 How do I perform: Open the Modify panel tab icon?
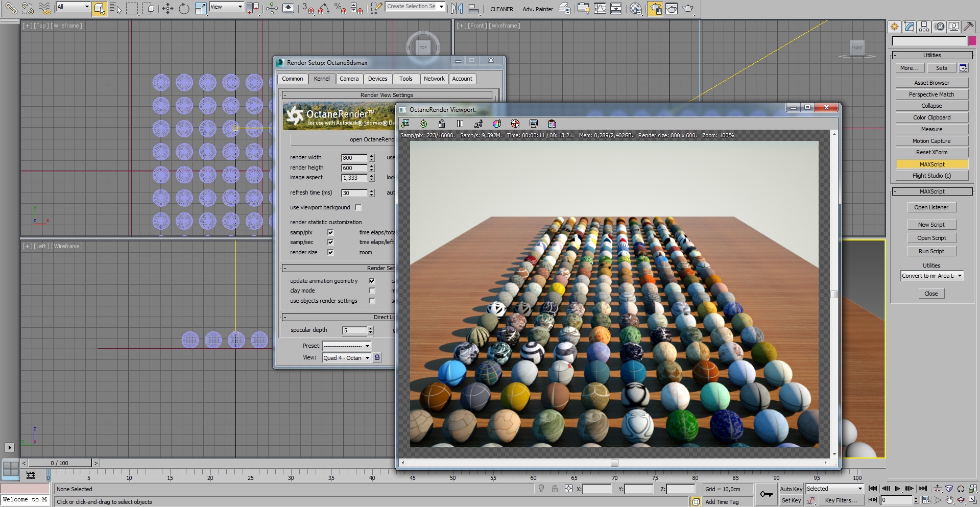click(x=909, y=27)
